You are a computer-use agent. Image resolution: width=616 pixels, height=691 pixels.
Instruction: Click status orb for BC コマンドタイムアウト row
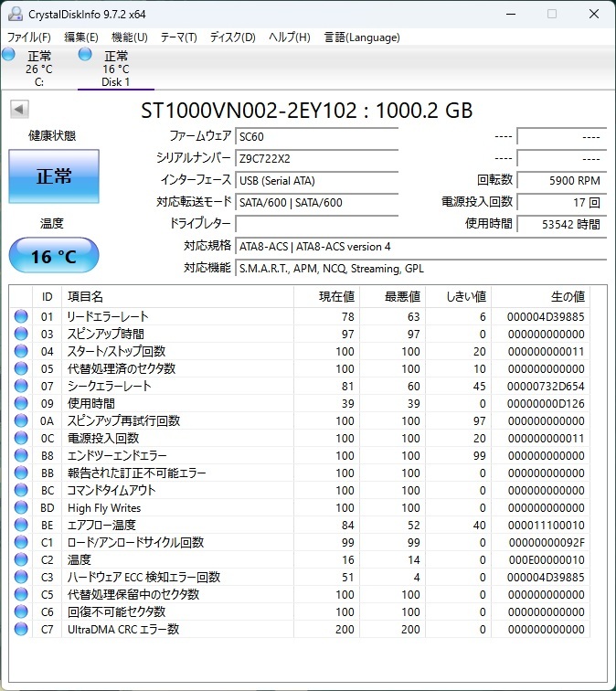[21, 490]
